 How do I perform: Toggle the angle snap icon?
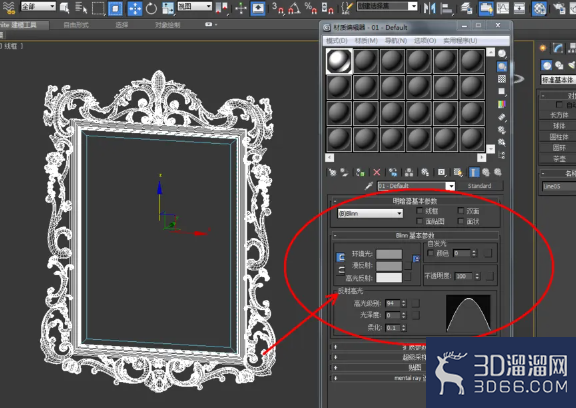point(294,8)
